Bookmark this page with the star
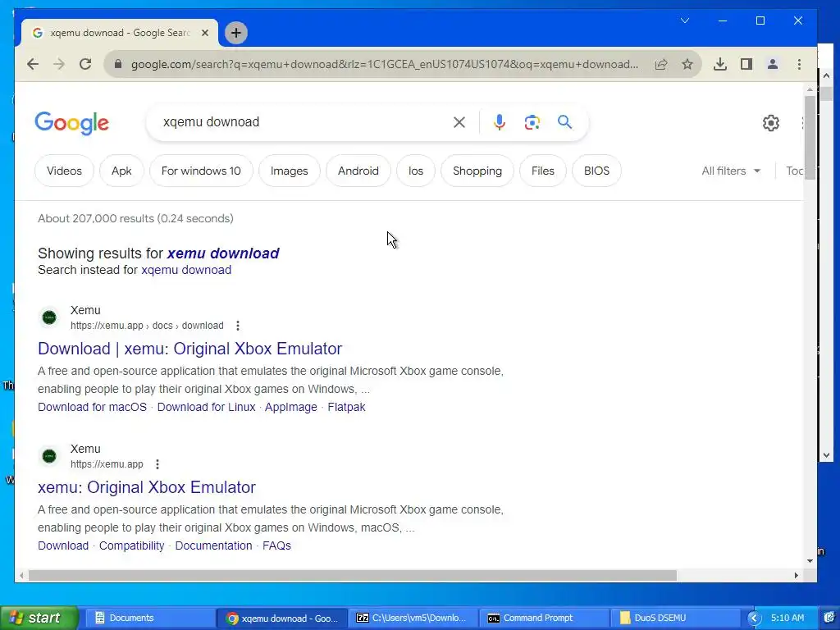840x630 pixels. (687, 64)
